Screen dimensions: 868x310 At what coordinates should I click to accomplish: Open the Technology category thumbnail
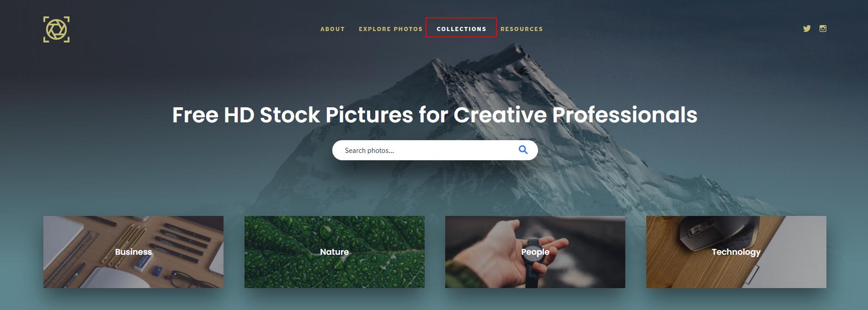click(x=736, y=252)
